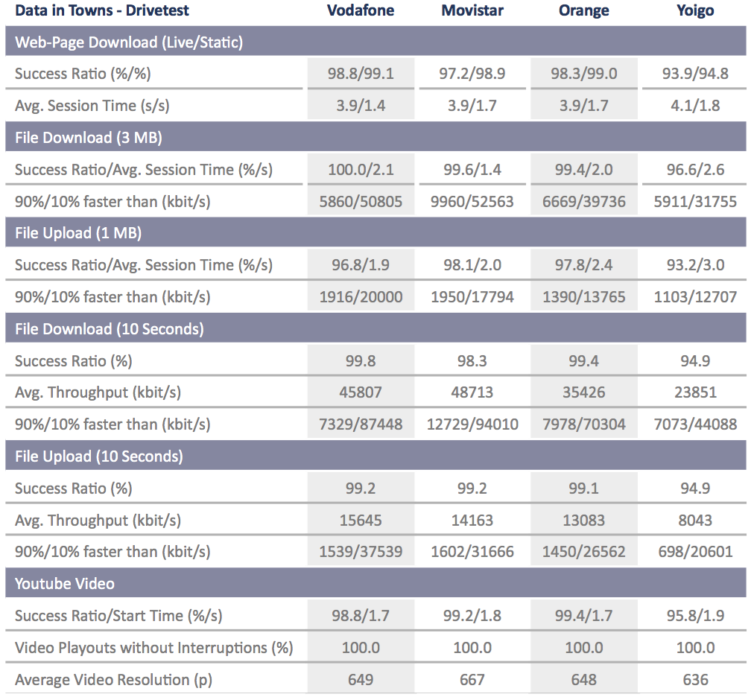Click Movistar value 12729/94010
Viewport: 751px width, 700px height.
point(472,424)
